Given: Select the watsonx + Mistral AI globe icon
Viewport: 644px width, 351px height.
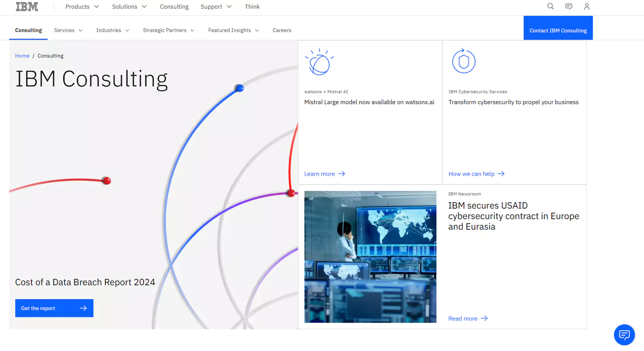Looking at the screenshot, I should pos(319,62).
